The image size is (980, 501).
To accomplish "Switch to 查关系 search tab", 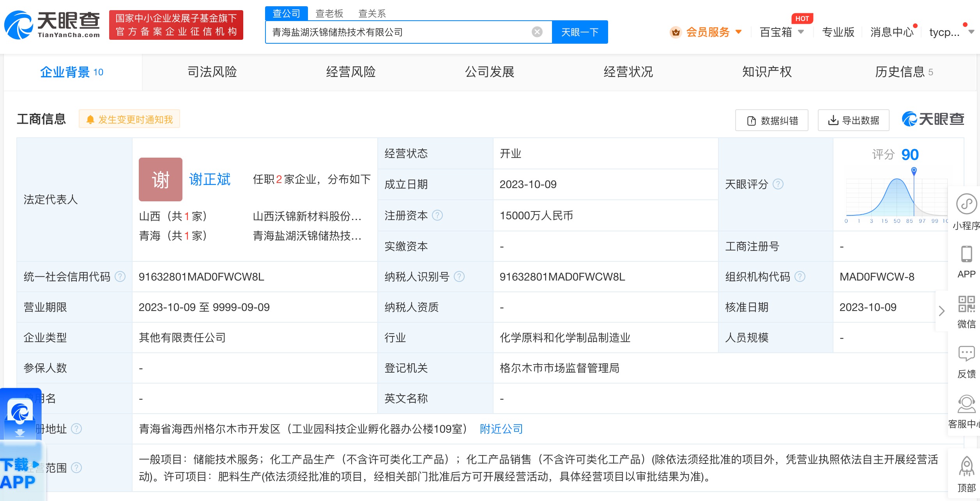I will [x=372, y=14].
